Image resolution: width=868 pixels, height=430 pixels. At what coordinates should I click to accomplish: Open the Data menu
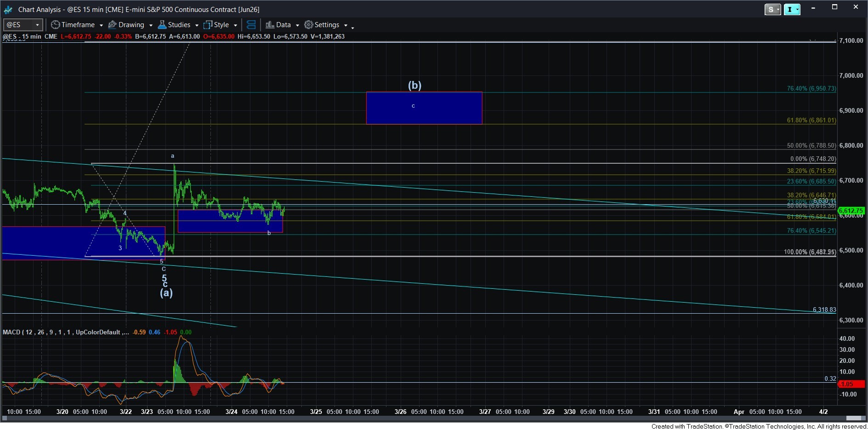point(283,25)
